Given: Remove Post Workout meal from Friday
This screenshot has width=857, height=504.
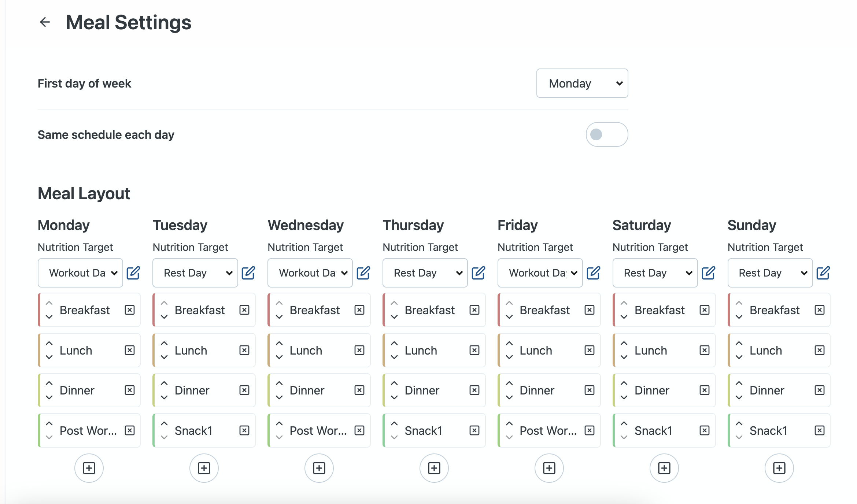Looking at the screenshot, I should (x=590, y=430).
